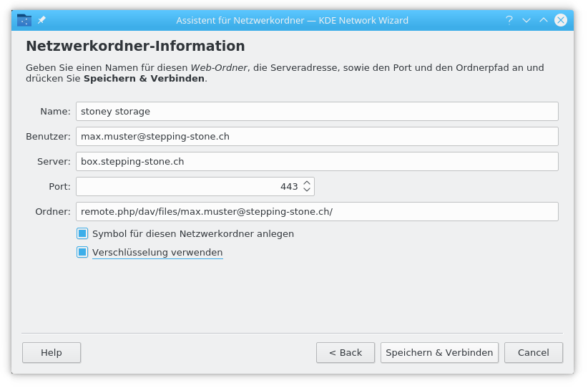Screen dimensions: 588x388
Task: Click the 'Server:' label
Action: [54, 161]
